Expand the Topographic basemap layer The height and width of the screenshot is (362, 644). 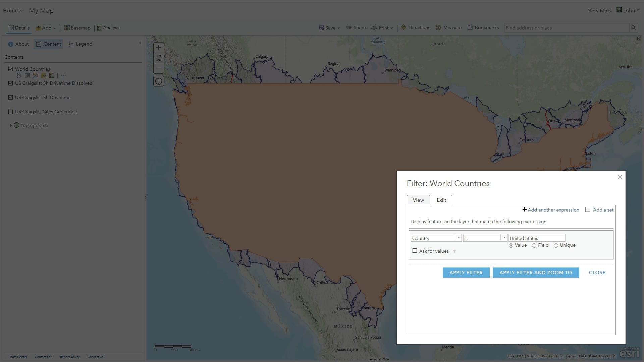point(11,125)
